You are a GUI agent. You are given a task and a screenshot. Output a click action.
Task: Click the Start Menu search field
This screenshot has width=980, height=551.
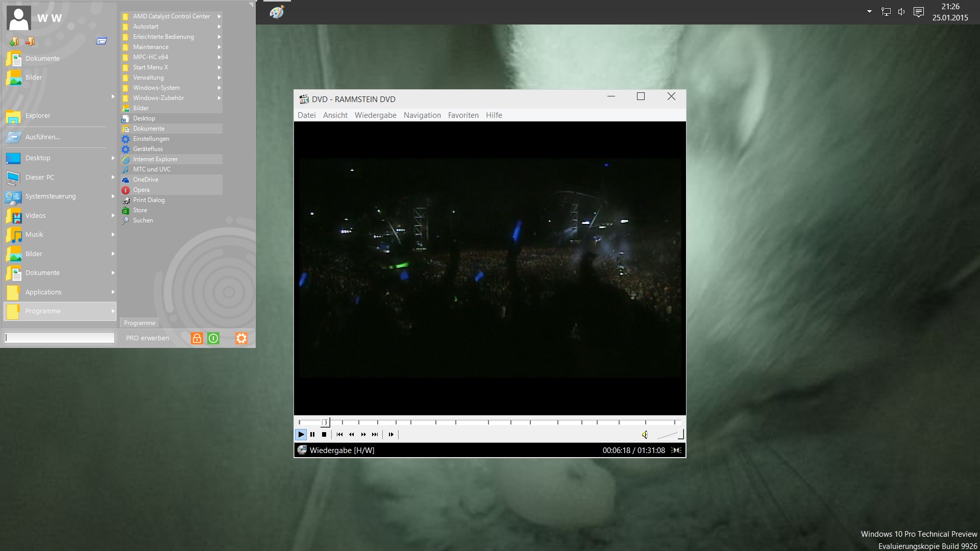60,338
